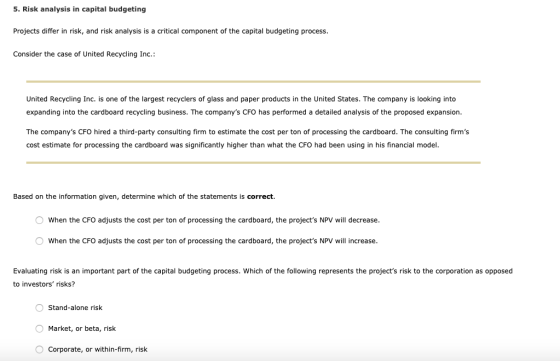Click the "Corporate, or within-firm, risk" label text
This screenshot has height=361, width=560.
[x=98, y=349]
